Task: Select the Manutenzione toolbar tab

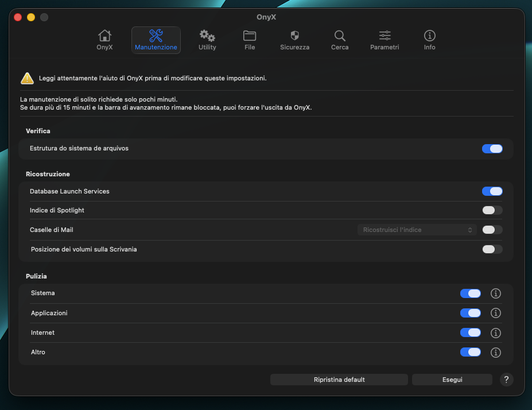Action: tap(156, 40)
